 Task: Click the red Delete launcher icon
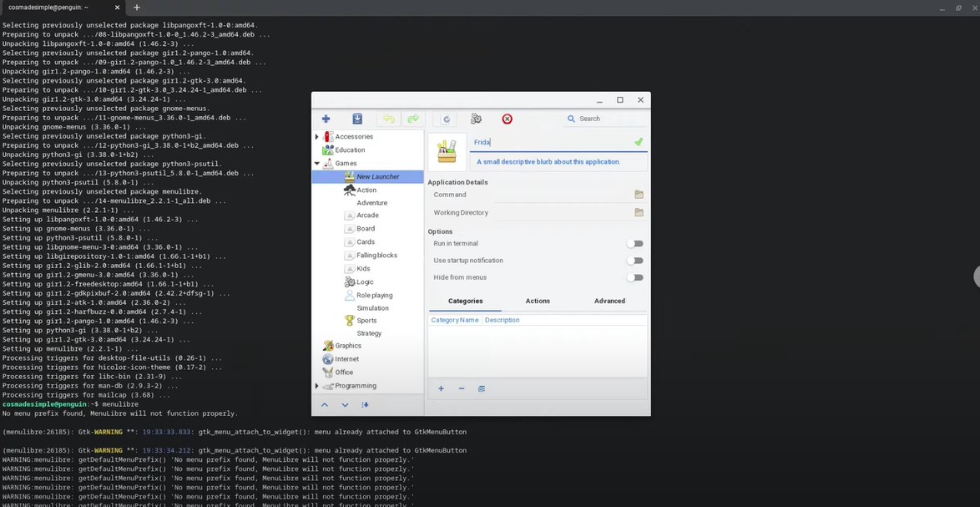(x=507, y=119)
